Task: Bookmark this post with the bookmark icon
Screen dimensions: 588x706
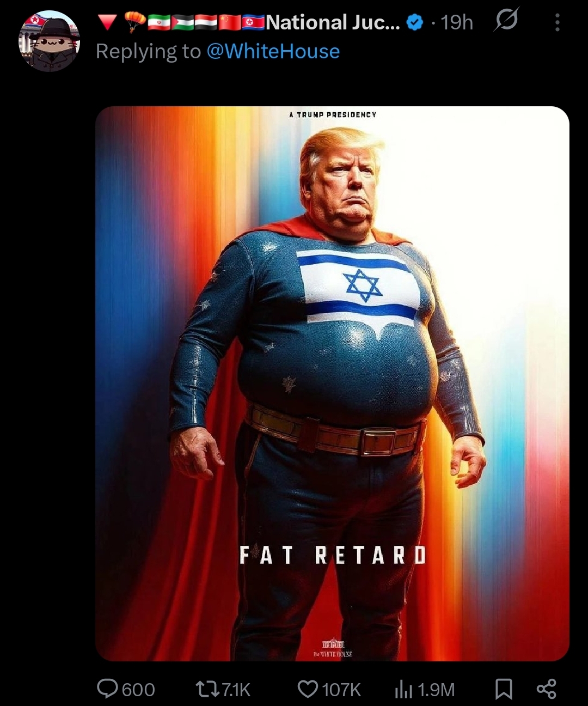Action: [x=504, y=690]
